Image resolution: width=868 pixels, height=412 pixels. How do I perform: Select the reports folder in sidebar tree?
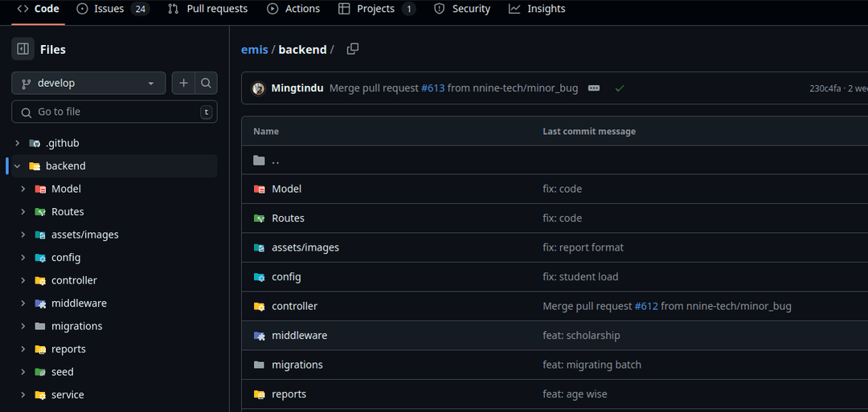coord(68,349)
